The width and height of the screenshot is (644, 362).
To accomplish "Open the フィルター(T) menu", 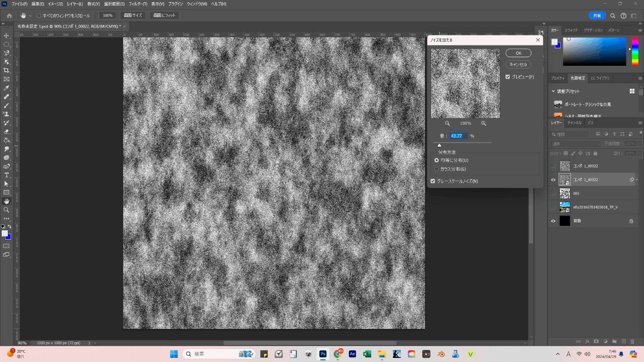I will pos(138,4).
